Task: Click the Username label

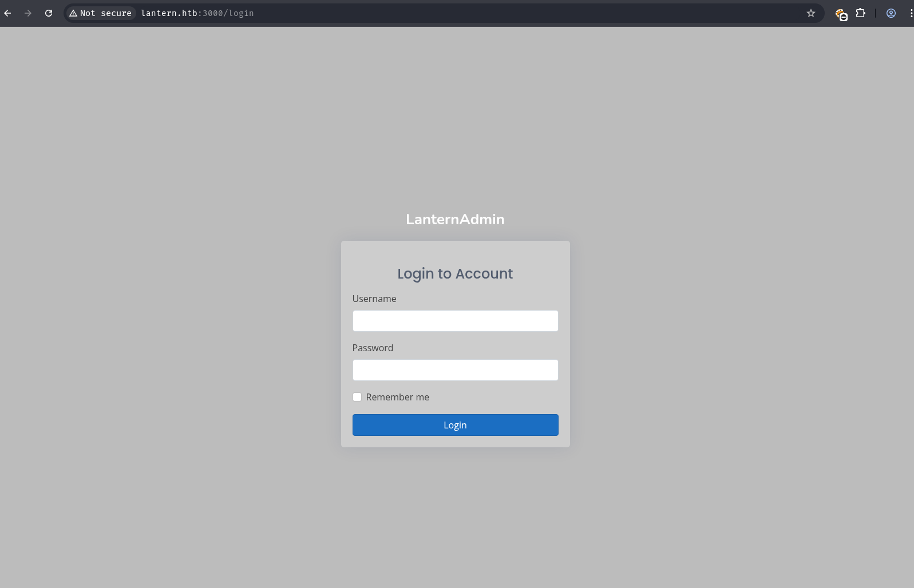Action: [x=374, y=299]
